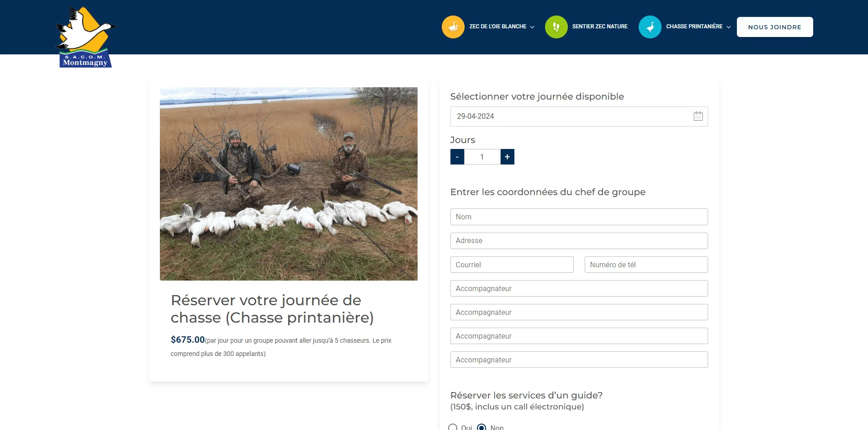The height and width of the screenshot is (430, 868).
Task: Focus the Numéro de tél field
Action: (x=646, y=265)
